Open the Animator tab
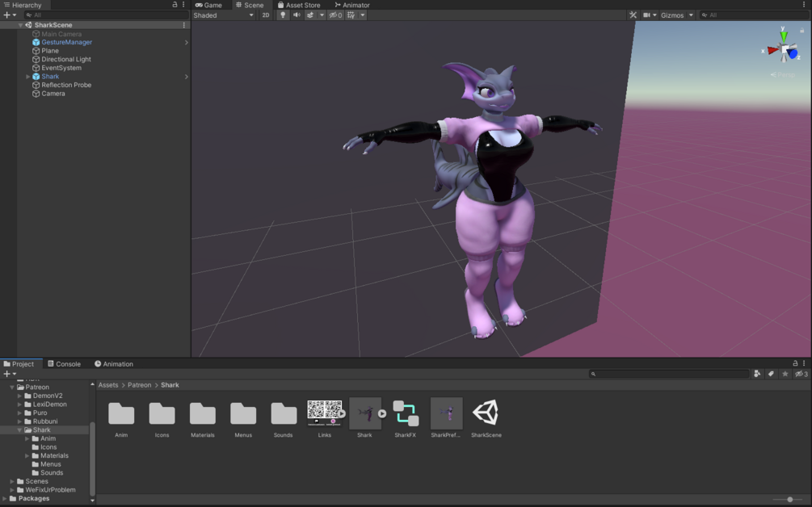The height and width of the screenshot is (507, 812). [x=352, y=5]
